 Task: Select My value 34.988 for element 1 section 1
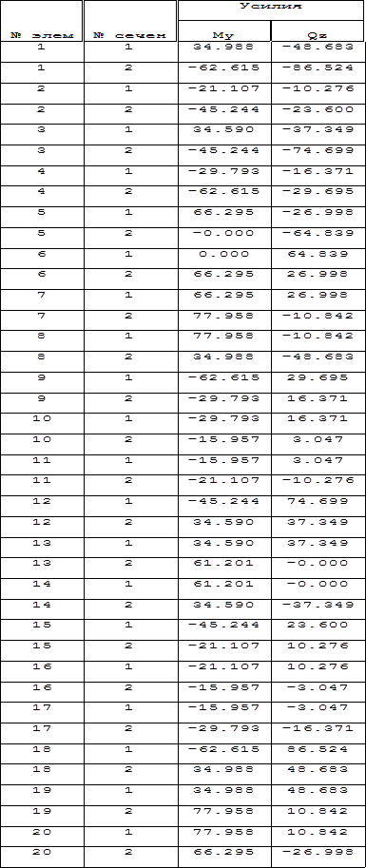tap(223, 47)
